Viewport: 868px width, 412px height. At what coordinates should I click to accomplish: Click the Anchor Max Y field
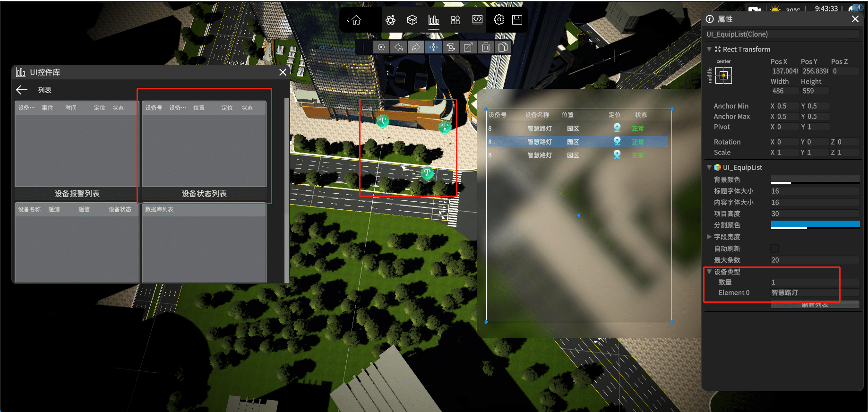point(818,116)
